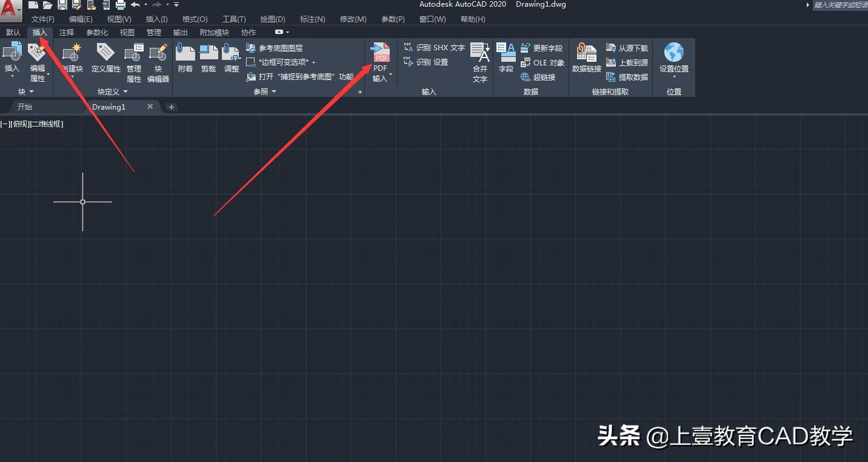Open the 插入 icon dropdown arrow
Viewport: 868px width, 462px height.
(x=12, y=76)
